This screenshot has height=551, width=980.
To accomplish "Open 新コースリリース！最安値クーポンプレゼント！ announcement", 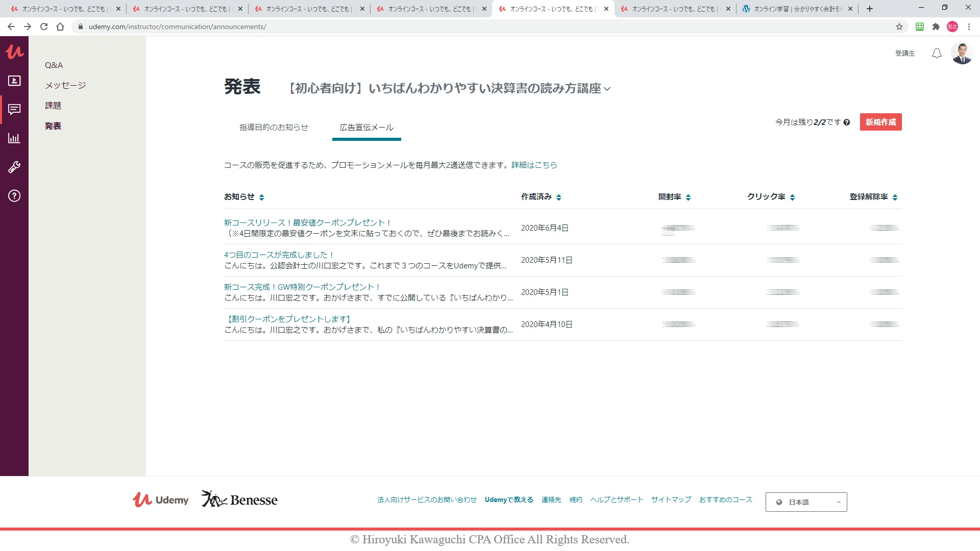I will coord(308,222).
